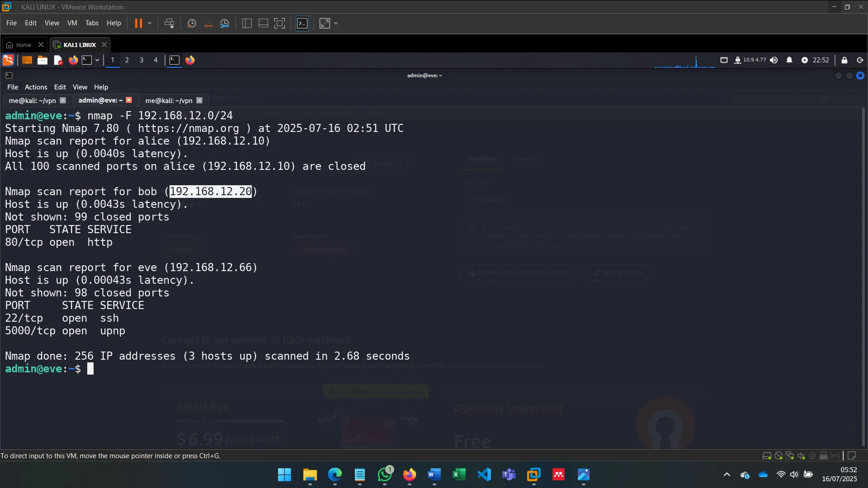Image resolution: width=868 pixels, height=488 pixels.
Task: Open the VM menu in VMware Workstation
Action: [72, 23]
